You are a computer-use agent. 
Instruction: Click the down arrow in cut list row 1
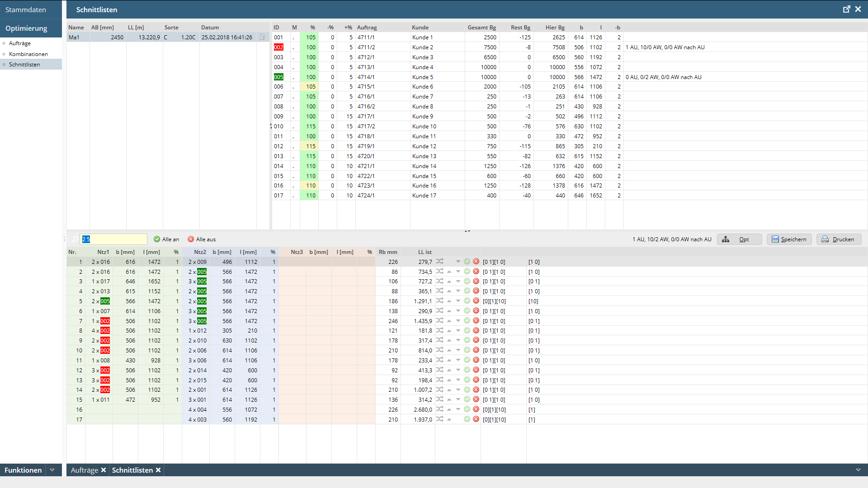pos(458,262)
